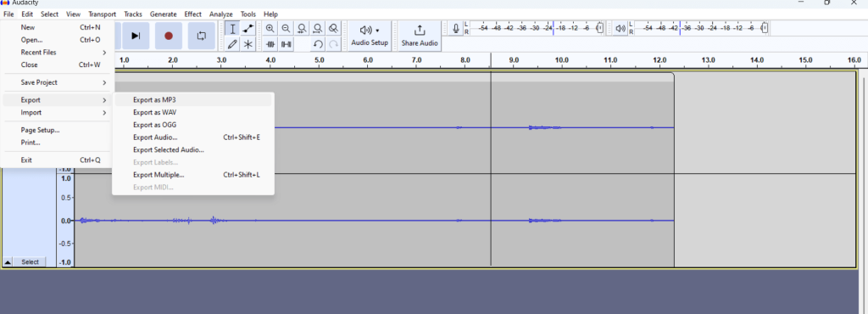Open the View menu
This screenshot has width=868, height=314.
click(73, 14)
